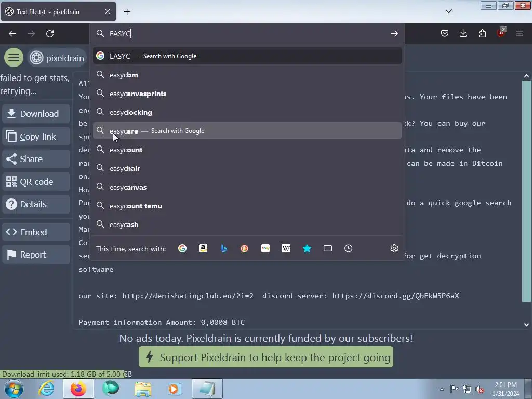This screenshot has width=532, height=399.
Task: Reload the current page
Action: [50, 34]
